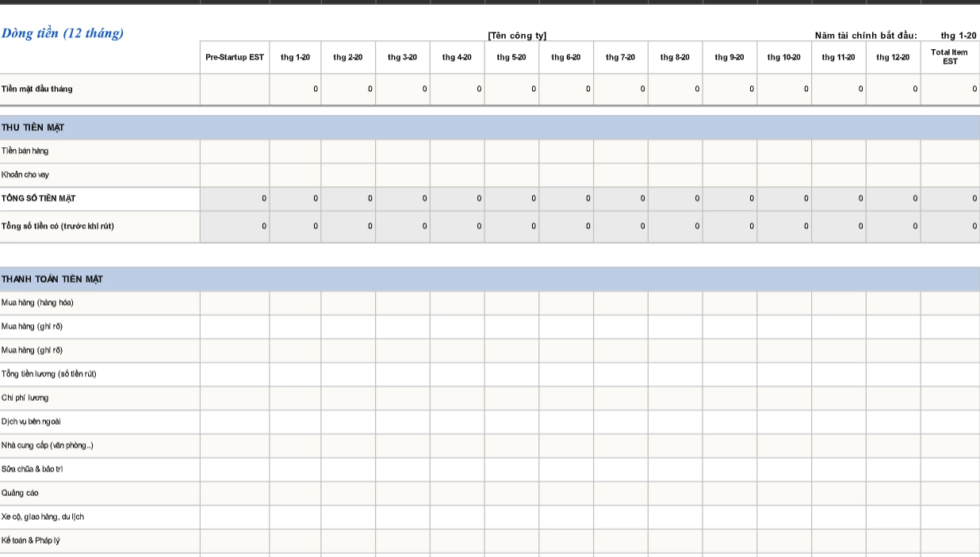Viewport: 980px width, 557px height.
Task: Click the "thg 6-20" column header
Action: tap(566, 58)
